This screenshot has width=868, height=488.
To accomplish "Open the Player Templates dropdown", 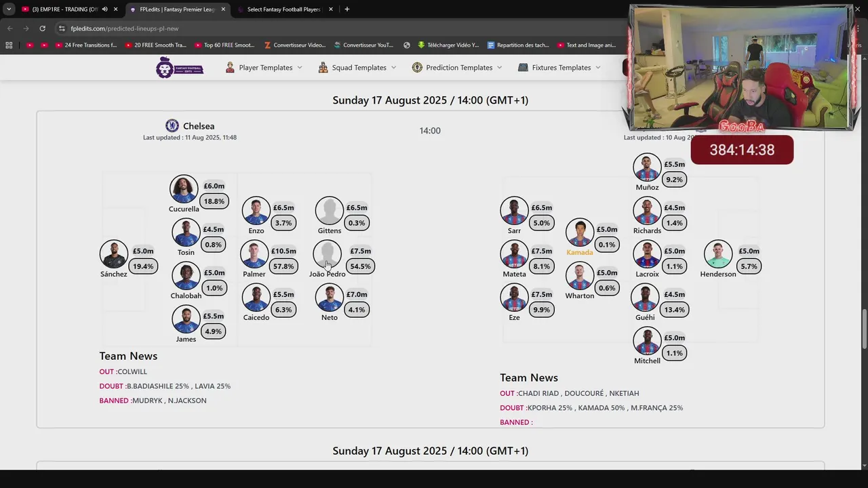I will point(264,67).
